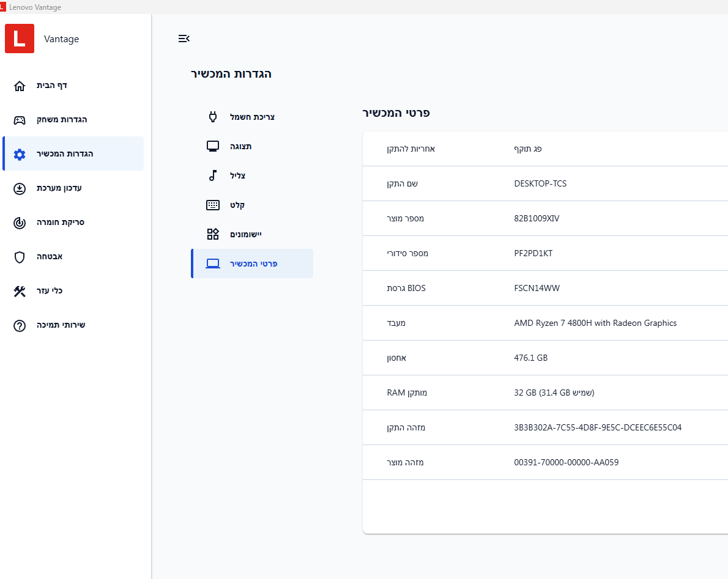Open home page via house icon

pyautogui.click(x=20, y=86)
